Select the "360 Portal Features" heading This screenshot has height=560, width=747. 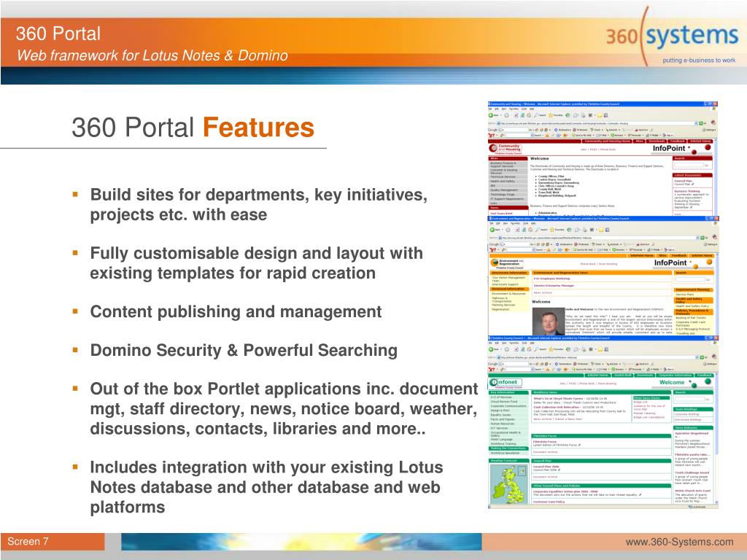coord(193,127)
